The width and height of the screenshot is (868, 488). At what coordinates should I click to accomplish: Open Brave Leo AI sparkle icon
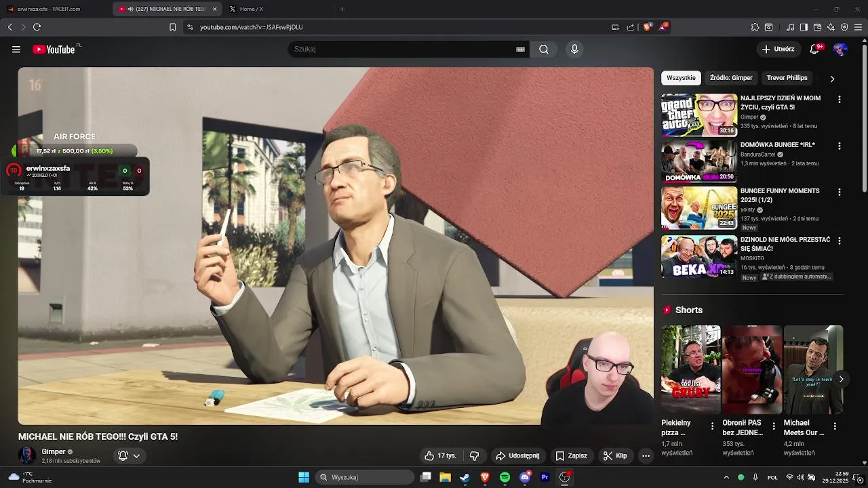[x=831, y=27]
